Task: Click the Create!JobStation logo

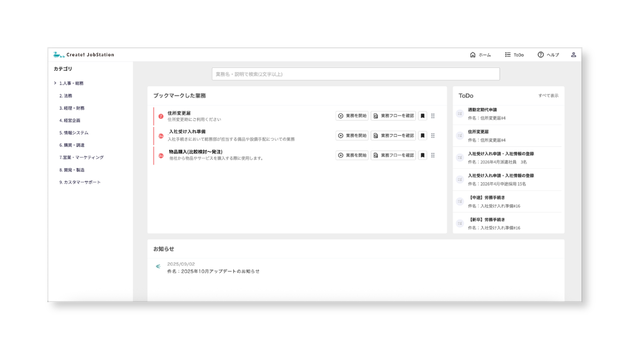Action: pos(84,55)
